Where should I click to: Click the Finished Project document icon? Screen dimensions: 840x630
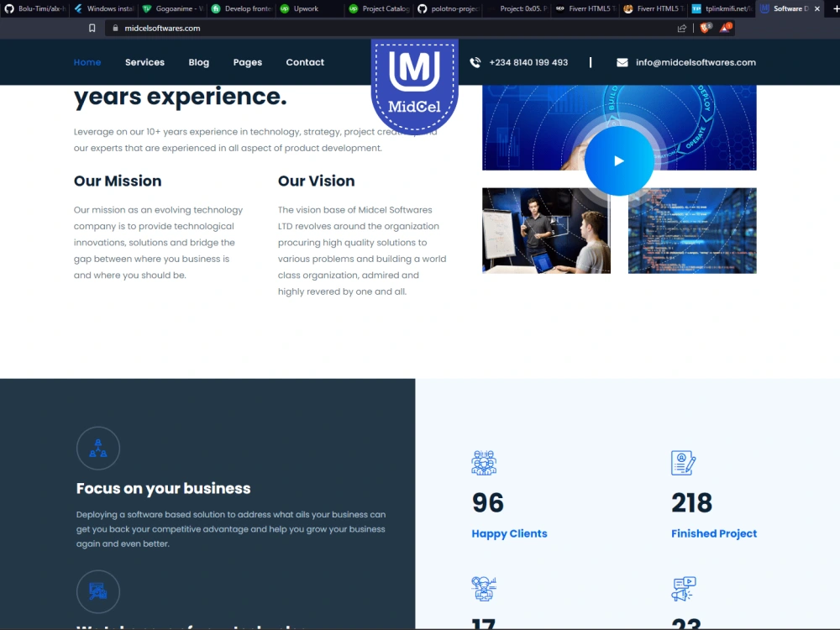point(684,463)
